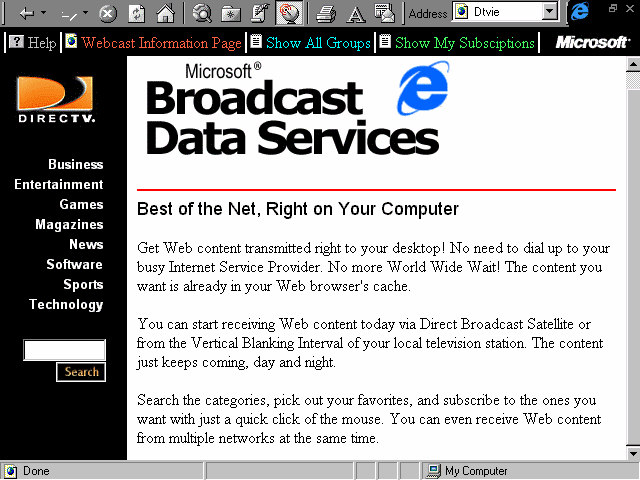Click the list icon beside Show All Groups
The width and height of the screenshot is (640, 480).
click(x=256, y=41)
